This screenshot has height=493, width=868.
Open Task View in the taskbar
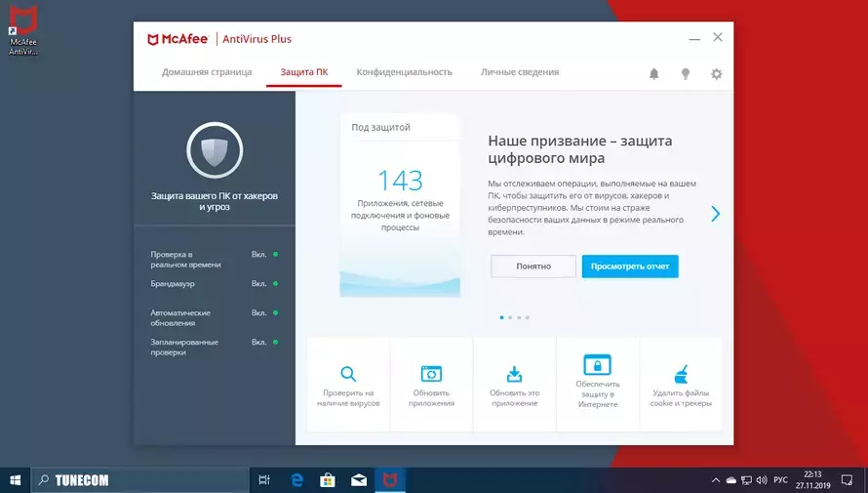coord(264,480)
